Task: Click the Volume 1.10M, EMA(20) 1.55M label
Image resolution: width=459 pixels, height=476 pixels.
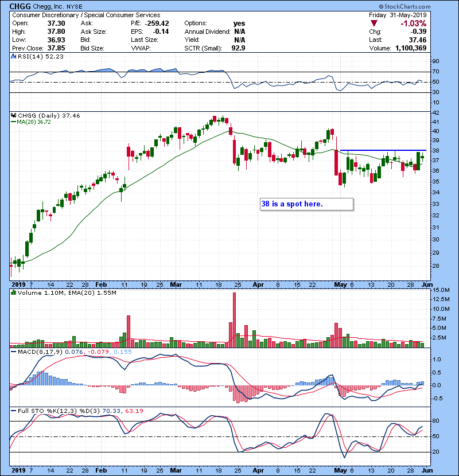Action: pyautogui.click(x=67, y=293)
